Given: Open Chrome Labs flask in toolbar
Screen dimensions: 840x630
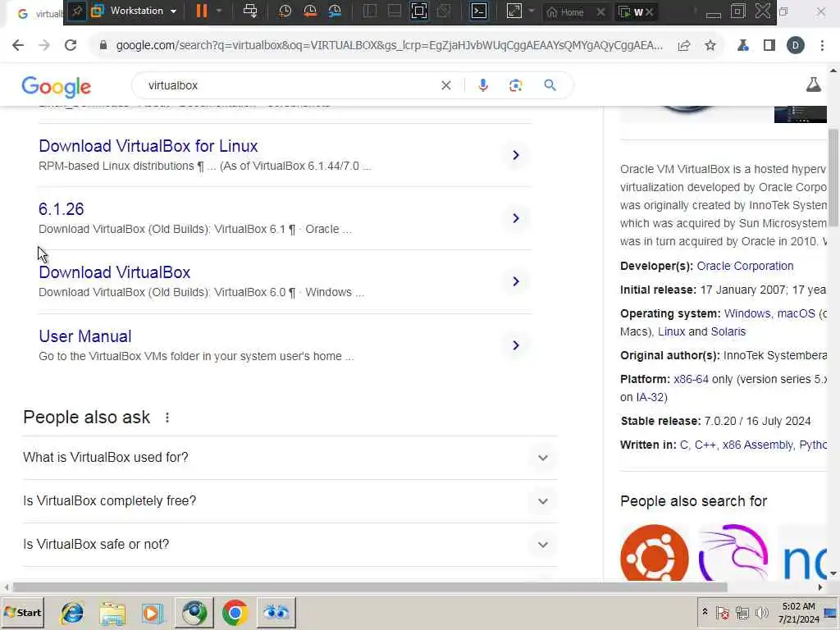Looking at the screenshot, I should pyautogui.click(x=742, y=46).
